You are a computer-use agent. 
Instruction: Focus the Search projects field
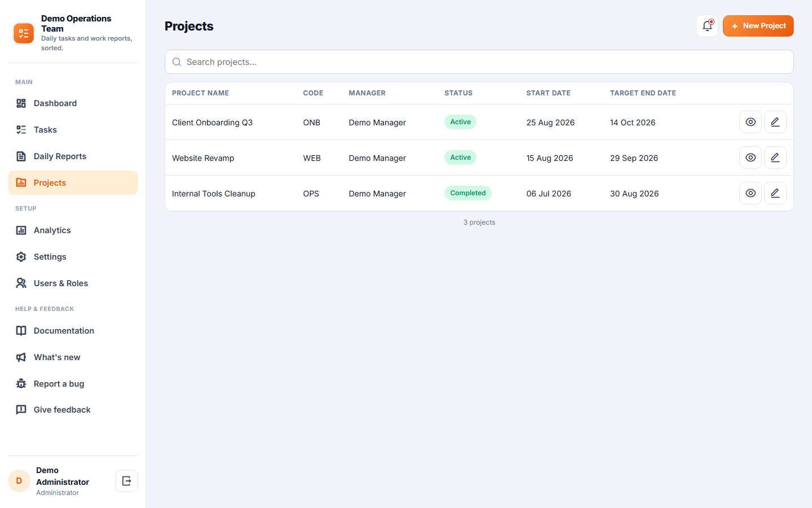point(479,62)
